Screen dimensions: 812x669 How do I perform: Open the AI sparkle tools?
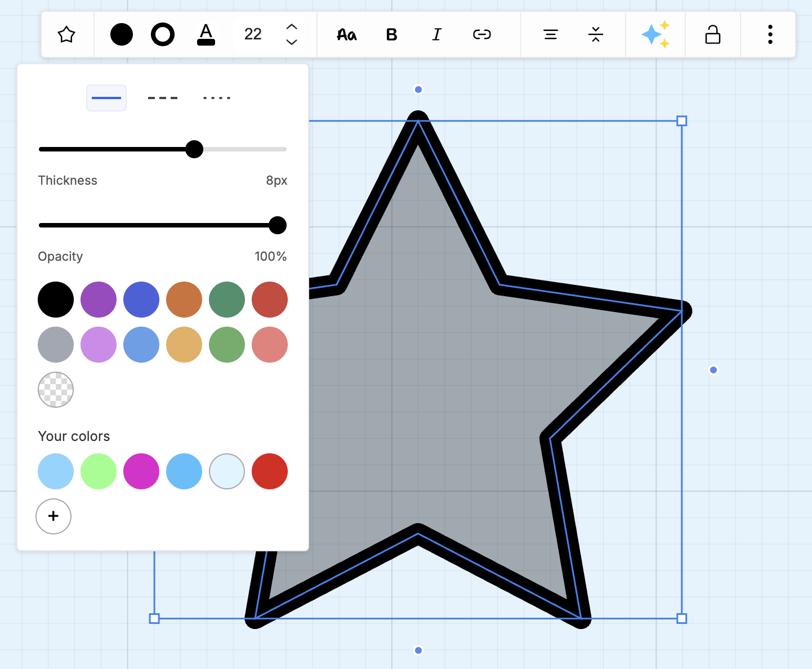(x=656, y=35)
